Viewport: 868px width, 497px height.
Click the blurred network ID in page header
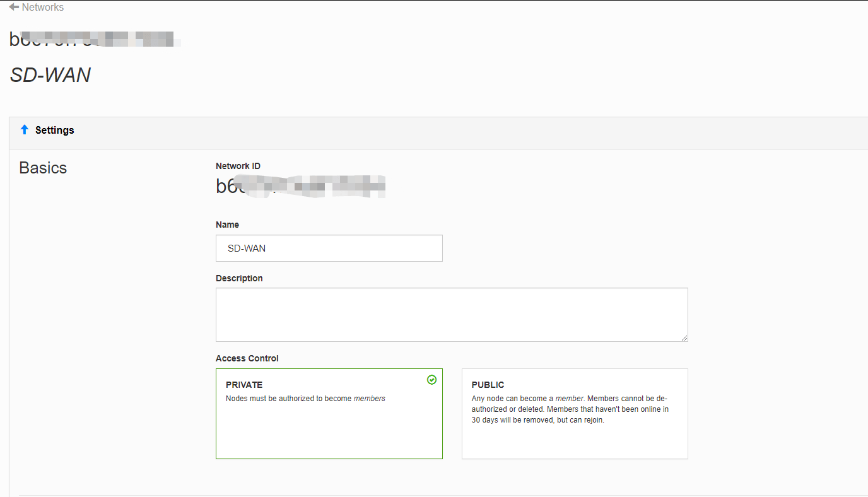point(95,39)
